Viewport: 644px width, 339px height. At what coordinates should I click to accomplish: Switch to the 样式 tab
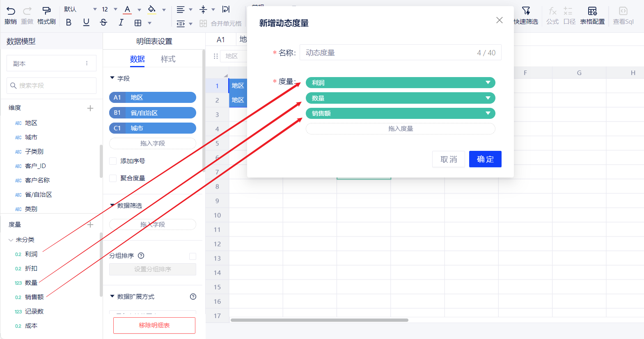(168, 59)
